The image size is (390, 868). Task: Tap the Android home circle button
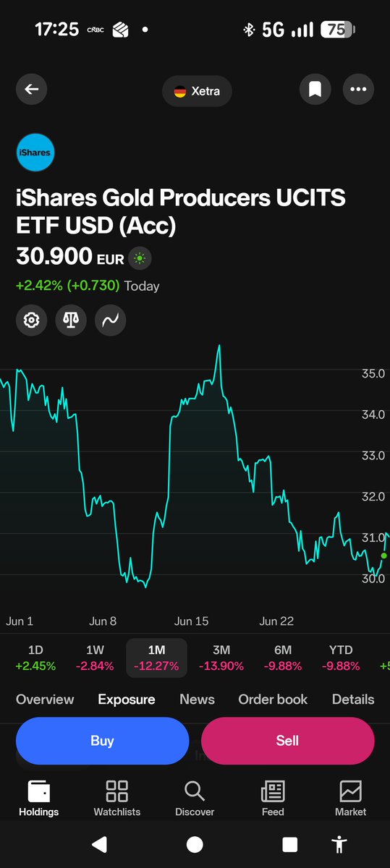point(195,844)
